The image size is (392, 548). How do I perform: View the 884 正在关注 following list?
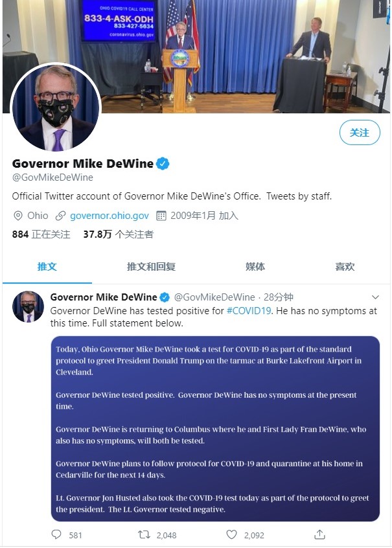(41, 234)
